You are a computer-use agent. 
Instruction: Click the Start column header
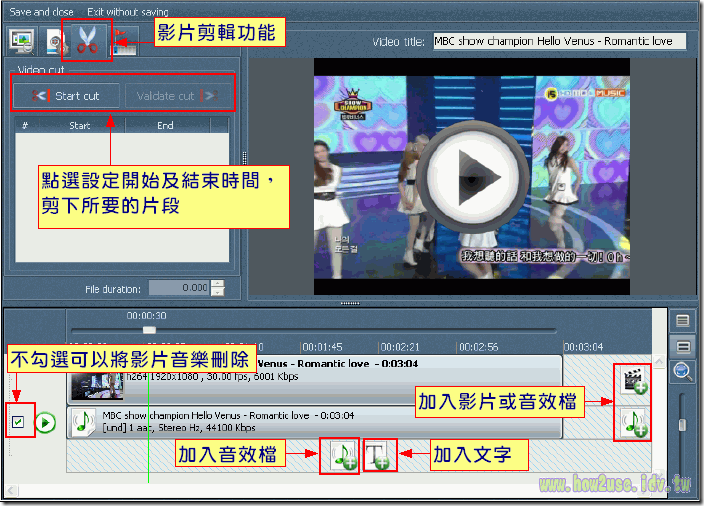coord(80,125)
